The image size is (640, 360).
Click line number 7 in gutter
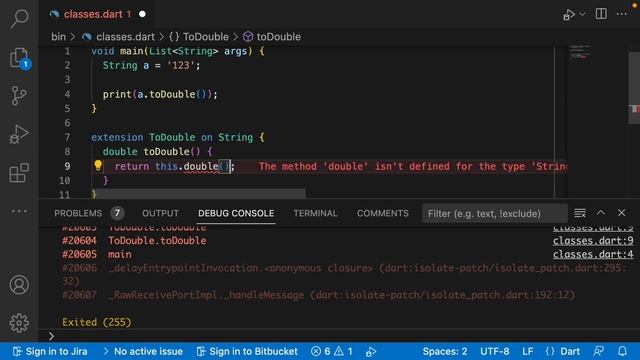[67, 137]
